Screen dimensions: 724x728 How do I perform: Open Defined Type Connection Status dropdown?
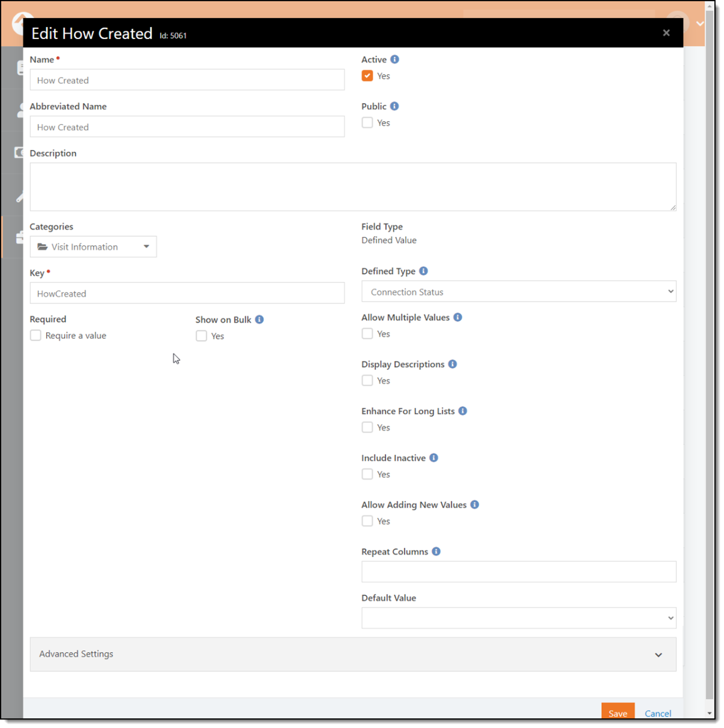pyautogui.click(x=519, y=291)
